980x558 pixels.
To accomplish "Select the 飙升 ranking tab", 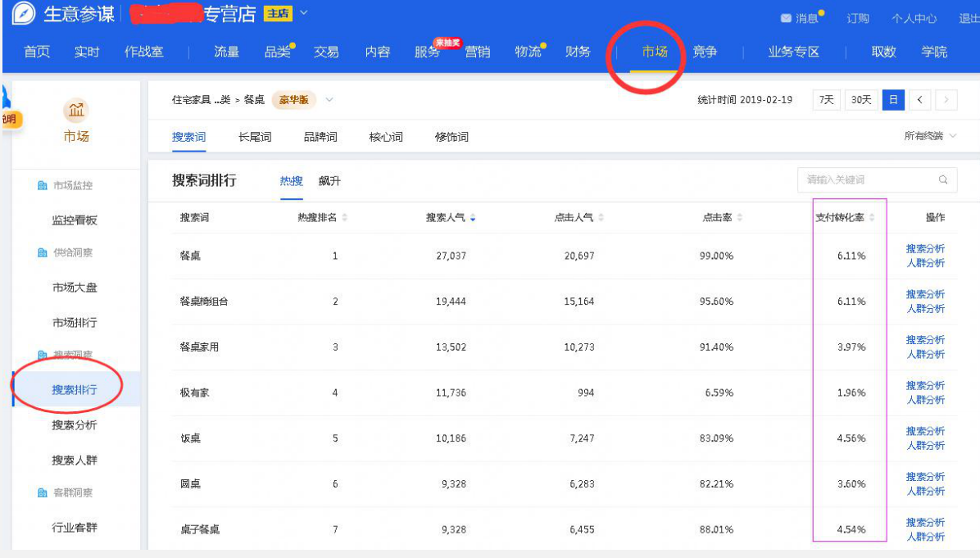I will [329, 181].
